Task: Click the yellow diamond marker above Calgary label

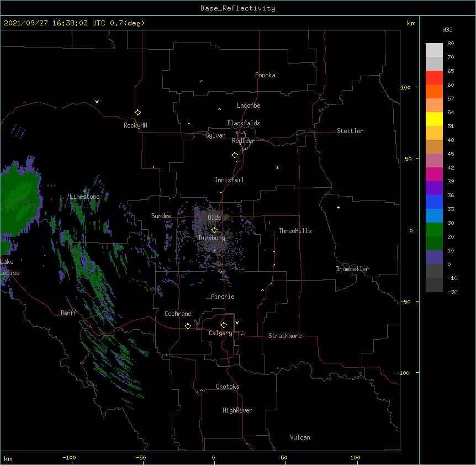Action: 224,325
